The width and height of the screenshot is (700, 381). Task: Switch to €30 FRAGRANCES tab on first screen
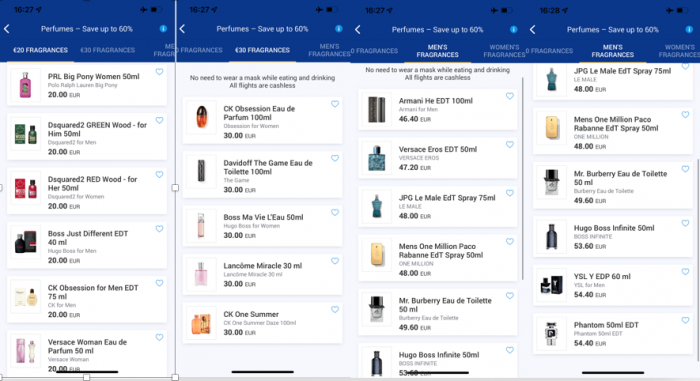108,50
